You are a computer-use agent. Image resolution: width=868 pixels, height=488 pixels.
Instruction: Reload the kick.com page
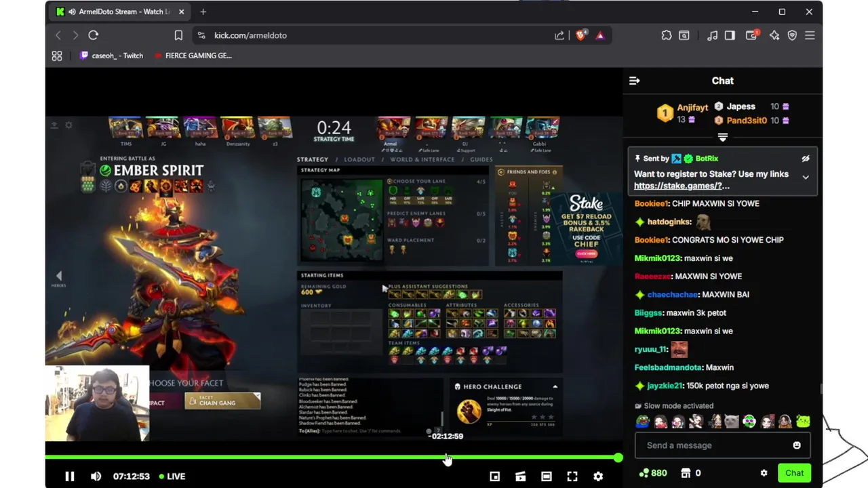(x=93, y=35)
